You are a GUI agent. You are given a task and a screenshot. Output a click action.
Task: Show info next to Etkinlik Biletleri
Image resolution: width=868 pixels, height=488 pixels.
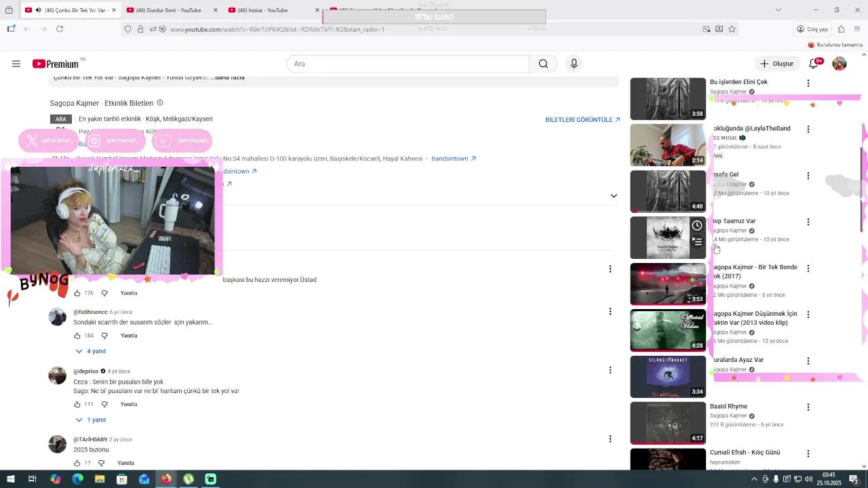pos(160,103)
